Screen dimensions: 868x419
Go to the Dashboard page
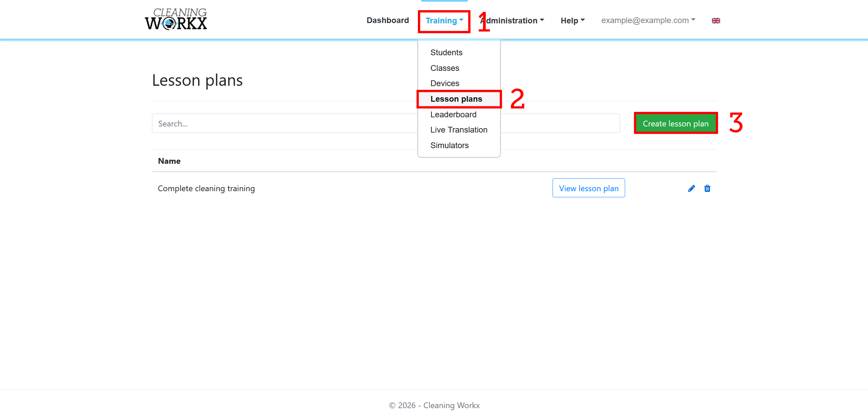coord(388,20)
